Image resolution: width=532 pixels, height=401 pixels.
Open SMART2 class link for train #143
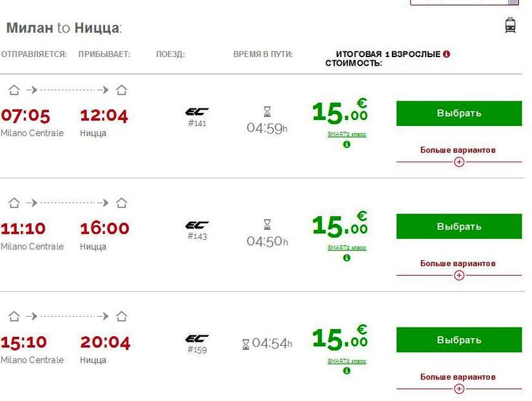click(x=346, y=247)
